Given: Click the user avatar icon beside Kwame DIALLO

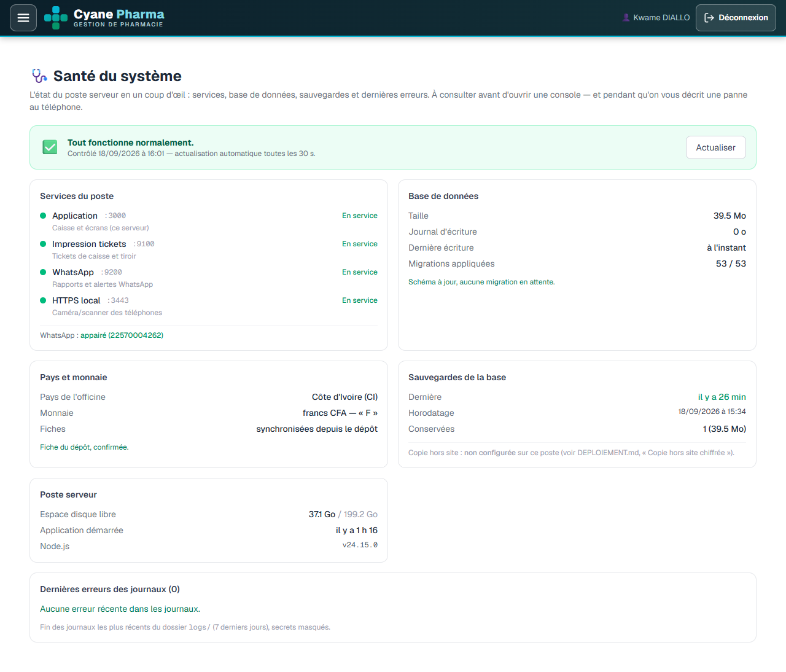Looking at the screenshot, I should (626, 18).
